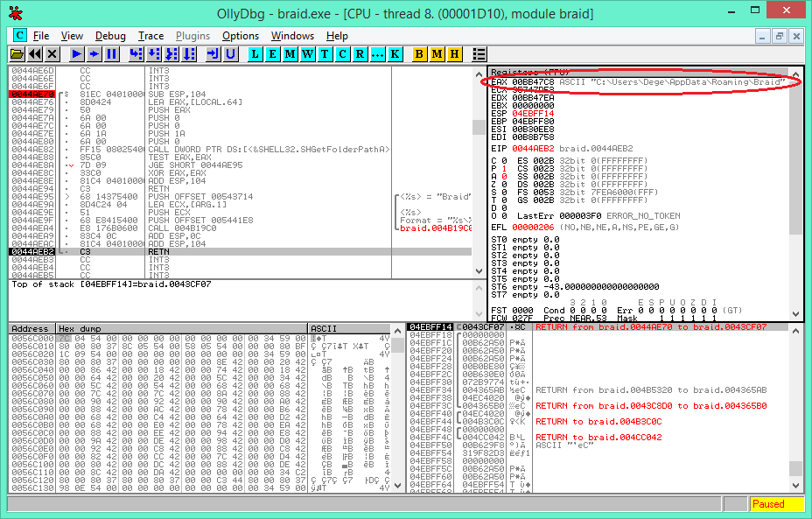
Task: Open the Breakpoints window (B icon)
Action: (419, 53)
